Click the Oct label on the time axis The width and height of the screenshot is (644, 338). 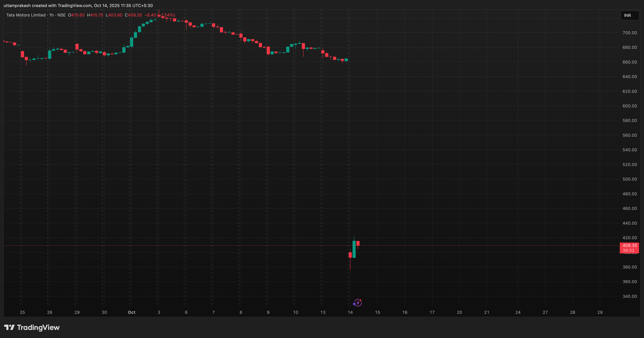tap(131, 312)
